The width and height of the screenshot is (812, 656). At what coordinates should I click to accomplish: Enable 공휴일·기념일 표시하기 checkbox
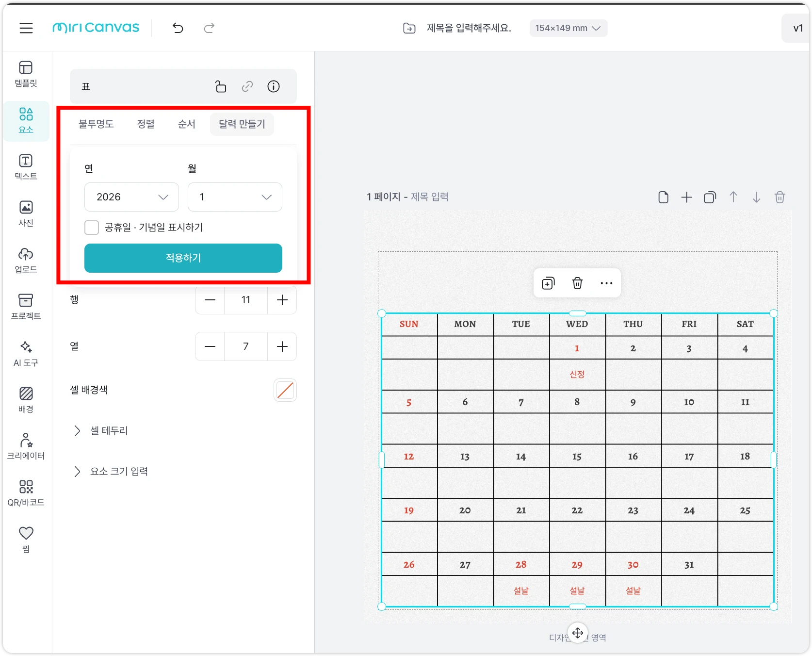pyautogui.click(x=92, y=228)
